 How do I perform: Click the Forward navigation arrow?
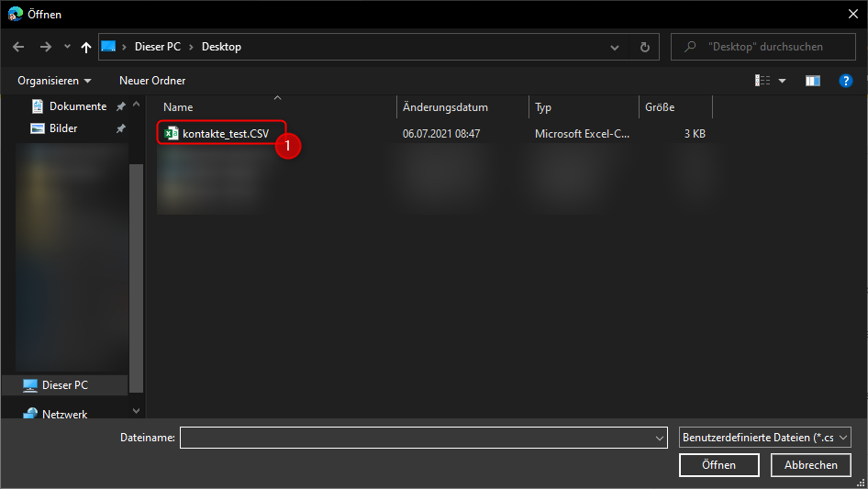45,47
